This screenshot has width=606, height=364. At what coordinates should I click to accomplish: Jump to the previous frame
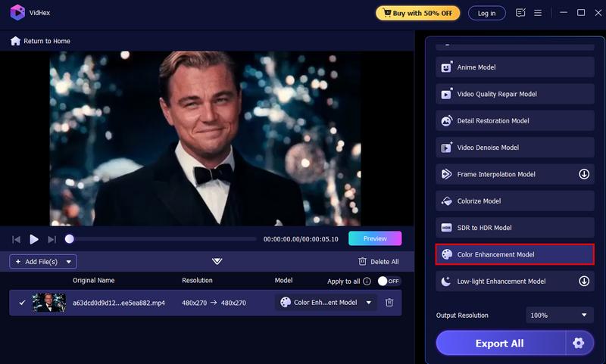coord(16,240)
